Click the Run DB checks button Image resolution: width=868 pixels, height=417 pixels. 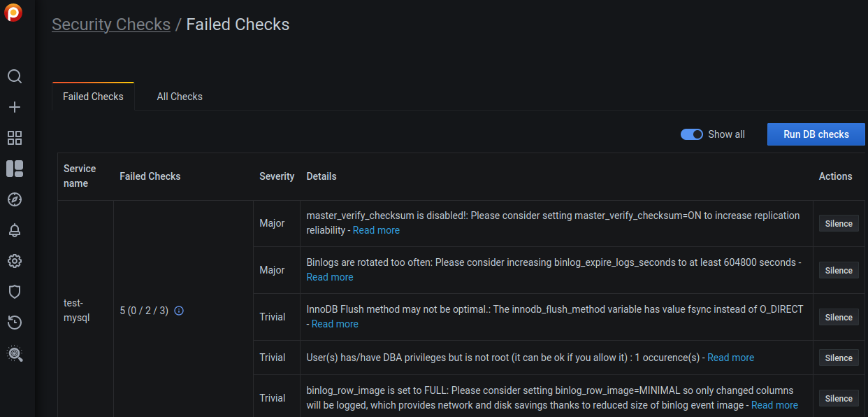tap(816, 134)
